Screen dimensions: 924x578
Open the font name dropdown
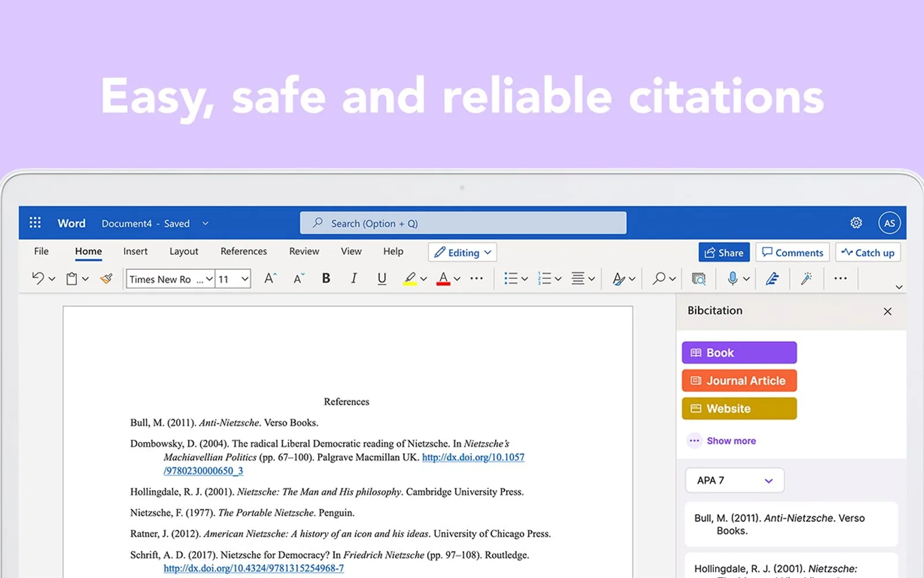(x=170, y=279)
